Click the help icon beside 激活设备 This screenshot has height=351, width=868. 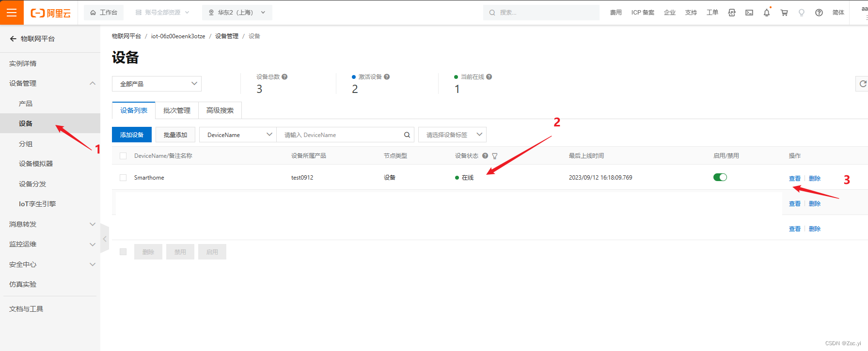(x=387, y=76)
